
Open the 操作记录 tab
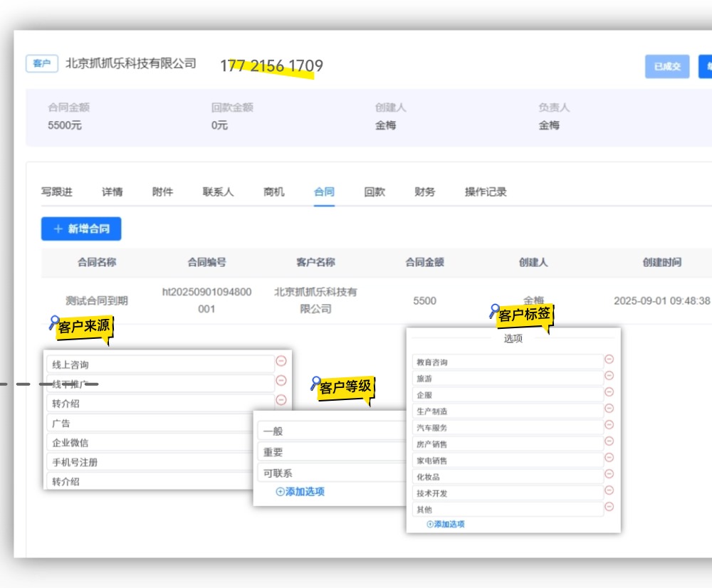click(486, 191)
